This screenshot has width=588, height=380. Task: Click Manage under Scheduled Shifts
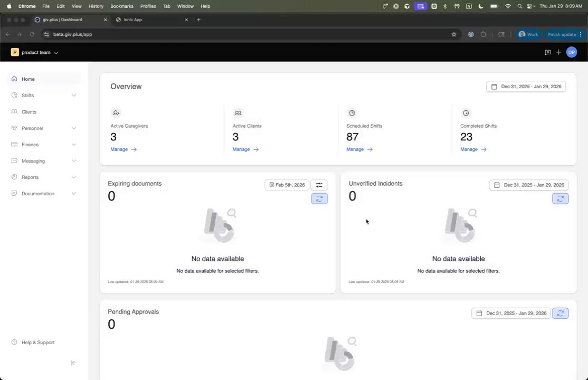(359, 149)
